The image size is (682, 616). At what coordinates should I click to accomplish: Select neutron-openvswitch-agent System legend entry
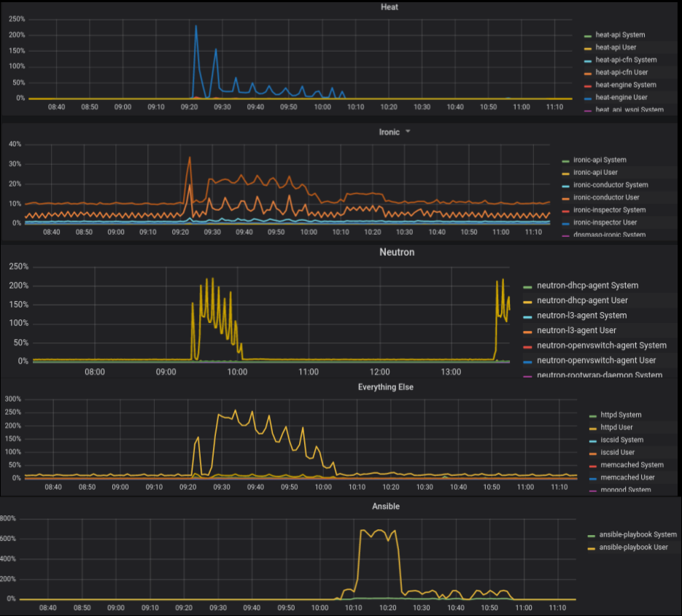tap(601, 345)
